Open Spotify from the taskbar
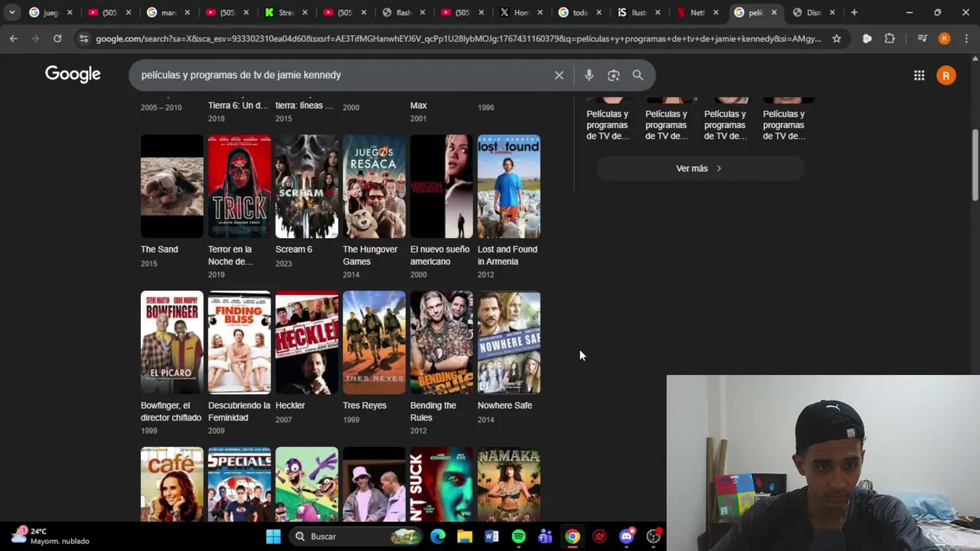The height and width of the screenshot is (551, 980). pos(518,536)
